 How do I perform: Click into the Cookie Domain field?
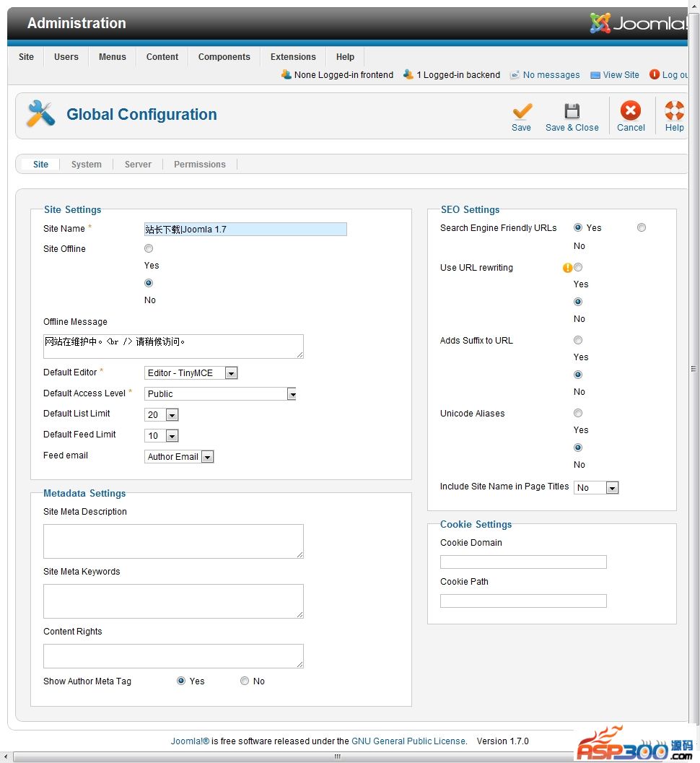(523, 562)
